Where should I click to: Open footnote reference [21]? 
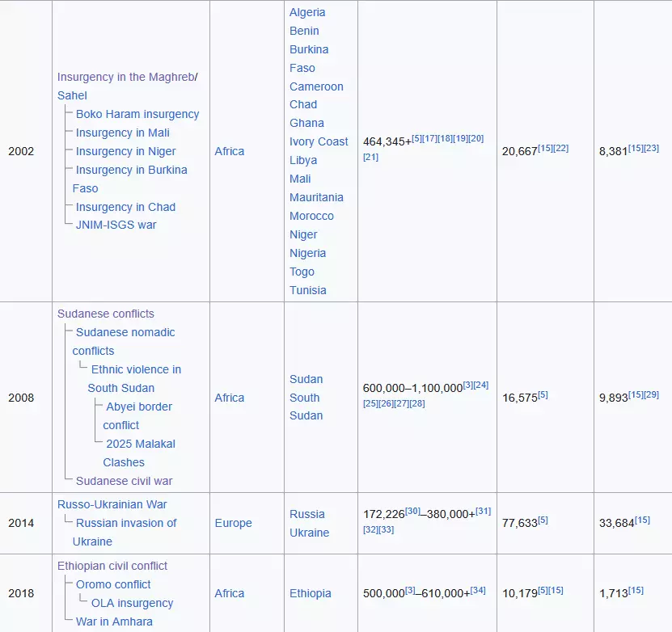[370, 157]
